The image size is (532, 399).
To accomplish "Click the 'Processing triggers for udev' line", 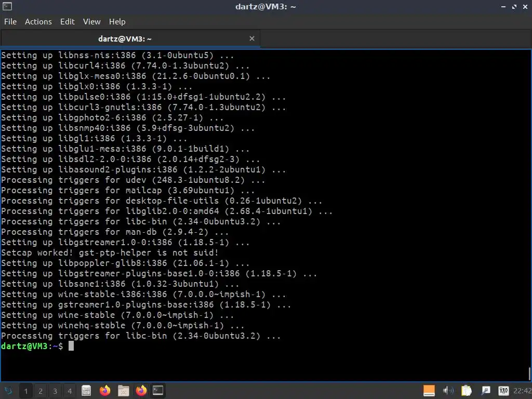I will pos(133,180).
